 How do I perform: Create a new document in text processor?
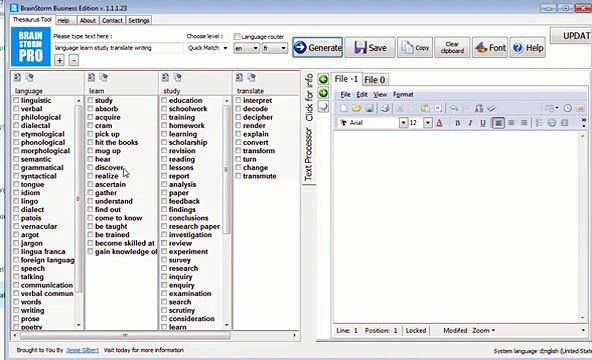coord(344,109)
